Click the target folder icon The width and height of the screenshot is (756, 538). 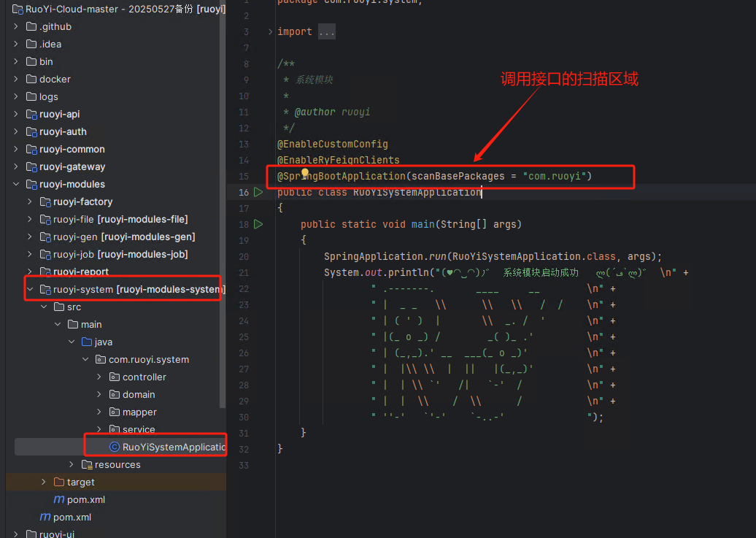click(59, 482)
